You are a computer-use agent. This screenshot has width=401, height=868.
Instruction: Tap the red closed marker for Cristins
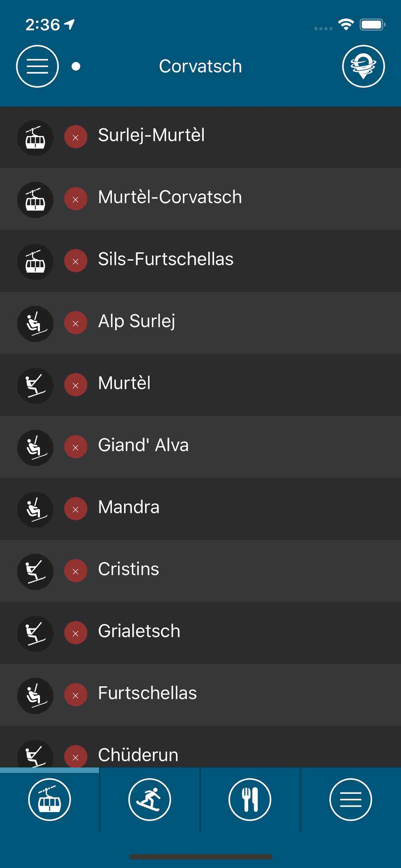coord(76,571)
